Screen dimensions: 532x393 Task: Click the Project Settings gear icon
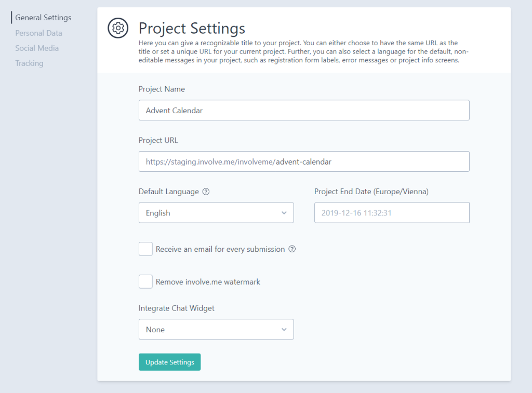(118, 28)
